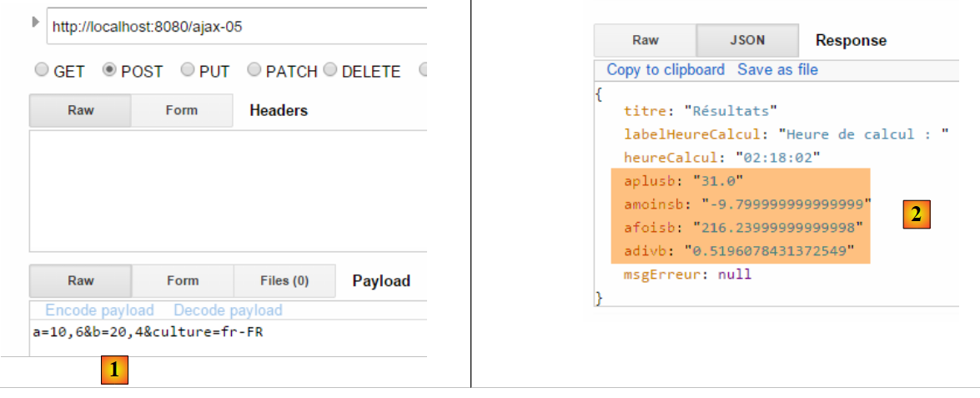Click the Save as file link

tap(777, 69)
